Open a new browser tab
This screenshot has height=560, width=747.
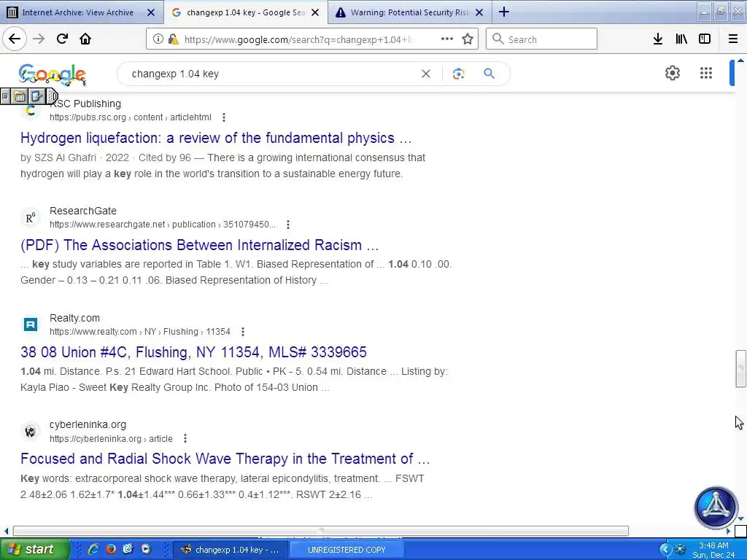pos(503,12)
